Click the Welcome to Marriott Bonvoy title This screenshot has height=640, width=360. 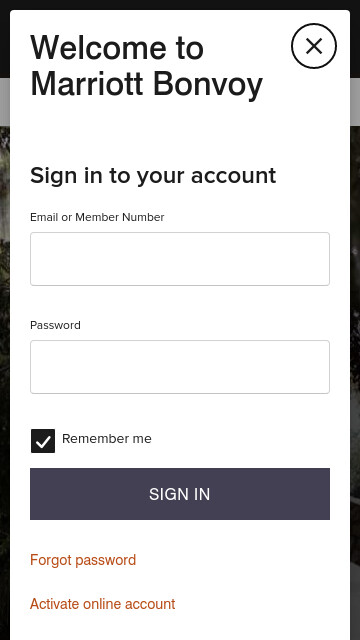146,66
